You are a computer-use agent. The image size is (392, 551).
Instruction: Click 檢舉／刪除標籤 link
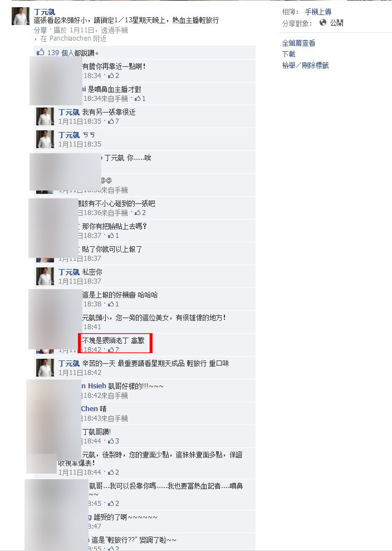coord(305,65)
